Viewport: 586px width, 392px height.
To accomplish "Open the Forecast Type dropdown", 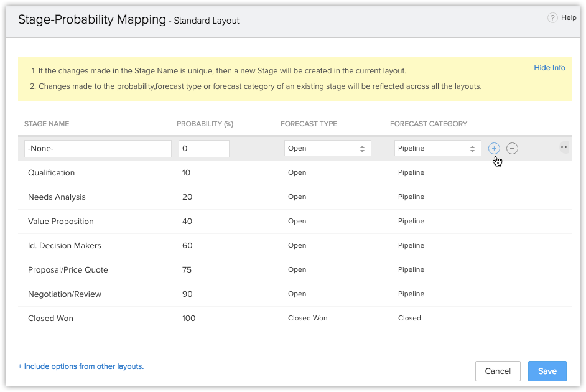I will [x=327, y=148].
